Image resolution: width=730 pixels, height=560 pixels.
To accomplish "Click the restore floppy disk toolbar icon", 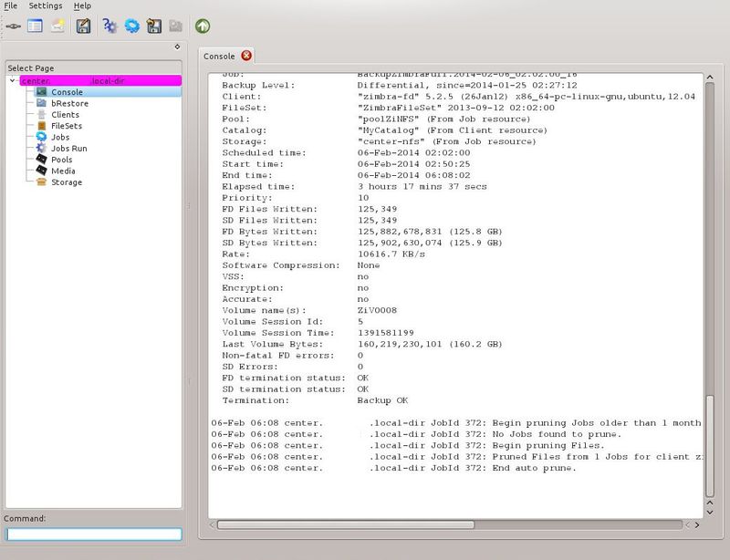I will tap(154, 26).
